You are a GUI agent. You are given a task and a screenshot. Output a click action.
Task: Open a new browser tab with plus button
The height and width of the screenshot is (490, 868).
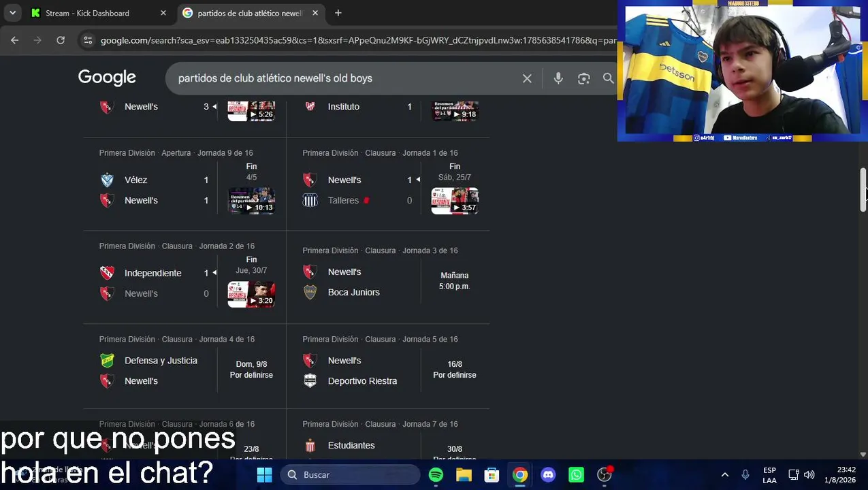pyautogui.click(x=338, y=13)
